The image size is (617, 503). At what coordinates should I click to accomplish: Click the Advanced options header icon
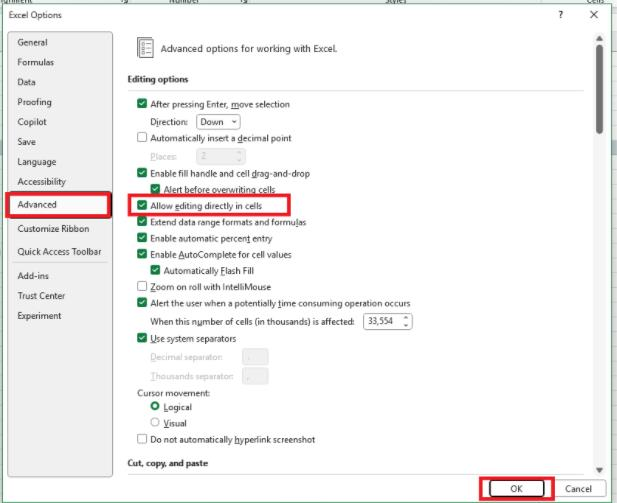tap(145, 48)
